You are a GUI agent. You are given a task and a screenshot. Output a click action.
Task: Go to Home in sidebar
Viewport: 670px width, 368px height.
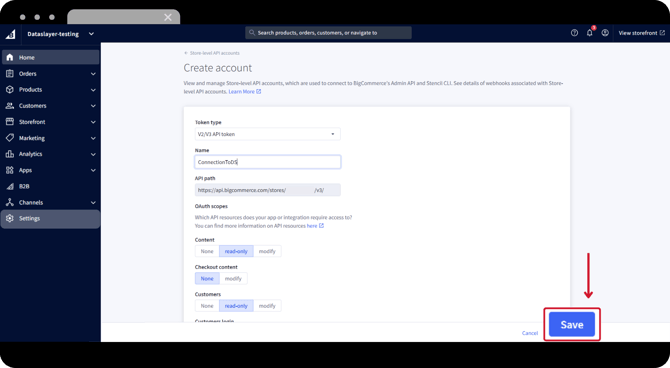pyautogui.click(x=50, y=57)
